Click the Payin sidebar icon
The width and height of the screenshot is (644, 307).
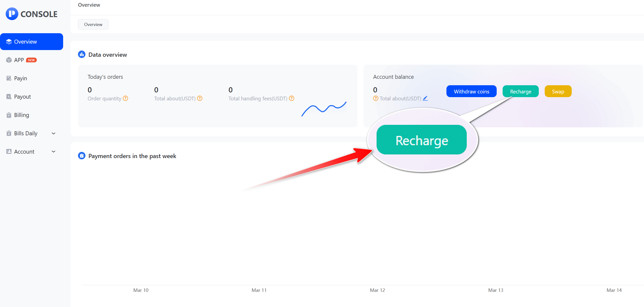9,78
